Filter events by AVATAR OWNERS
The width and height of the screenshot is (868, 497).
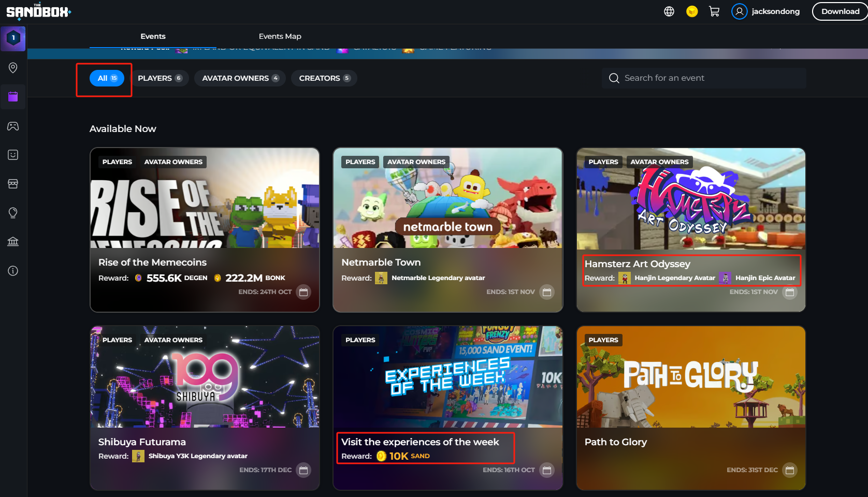240,78
